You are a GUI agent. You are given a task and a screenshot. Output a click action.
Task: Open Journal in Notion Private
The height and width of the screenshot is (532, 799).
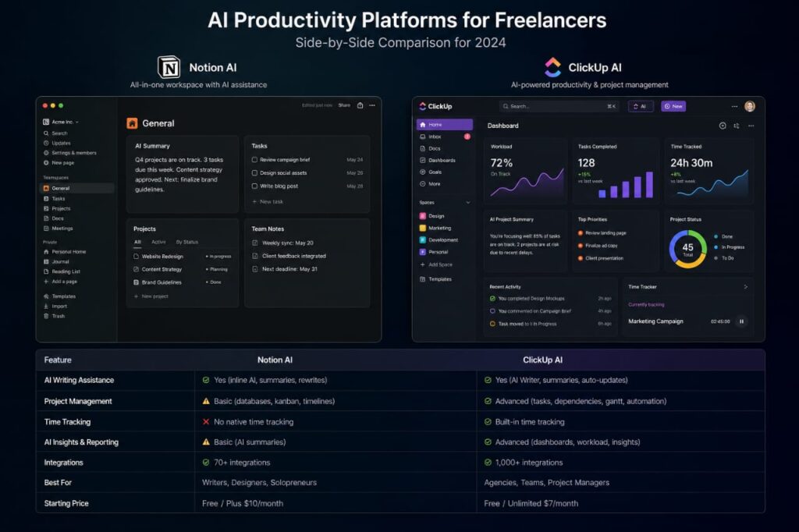(x=56, y=262)
